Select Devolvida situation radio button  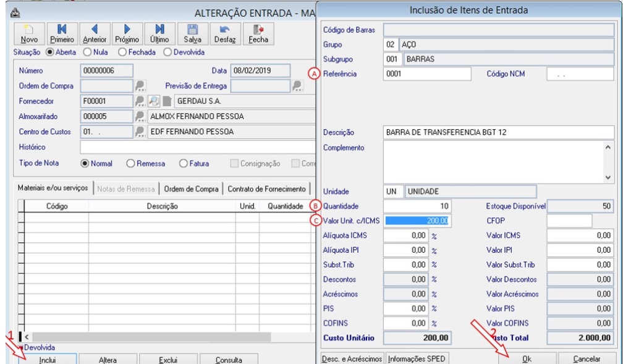167,53
